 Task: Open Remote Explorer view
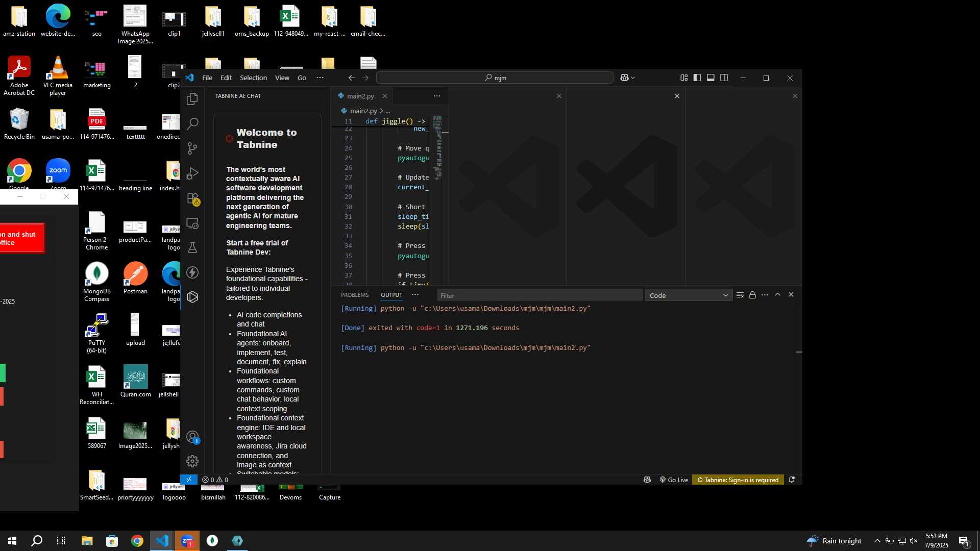pos(192,223)
